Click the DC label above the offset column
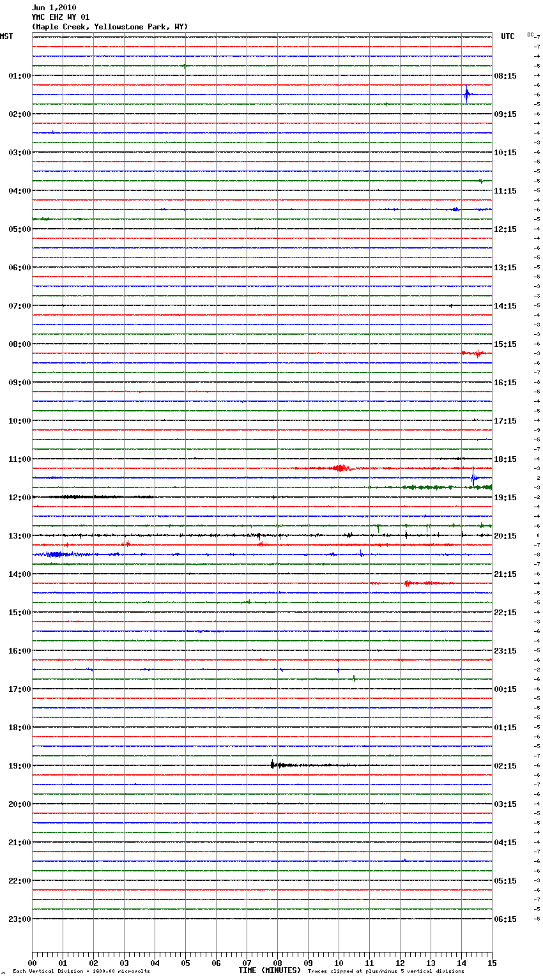Viewport: 543px width, 980px height. coord(530,34)
